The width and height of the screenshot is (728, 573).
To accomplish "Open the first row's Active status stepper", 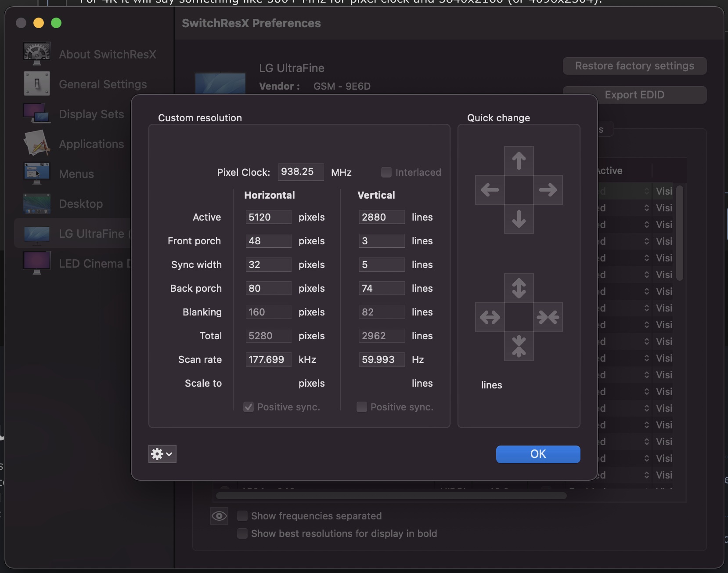I will (647, 191).
